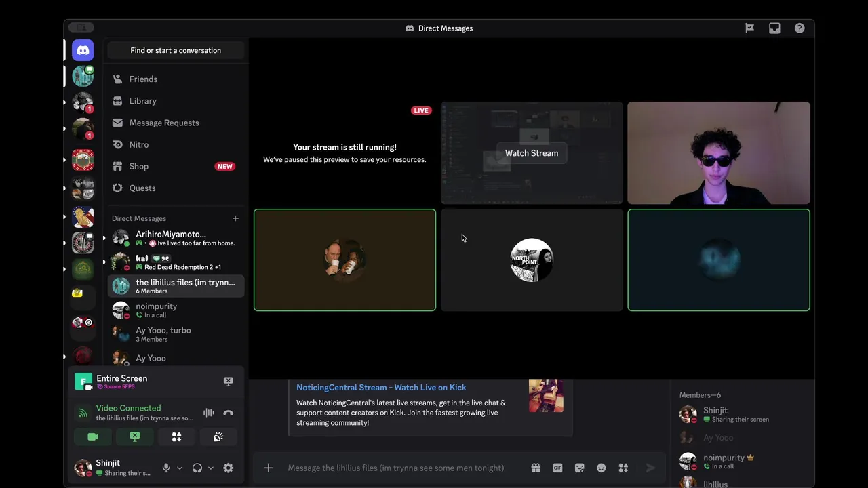This screenshot has height=488, width=868.
Task: Open Shinjit user avatar in bottom panel
Action: tap(83, 468)
